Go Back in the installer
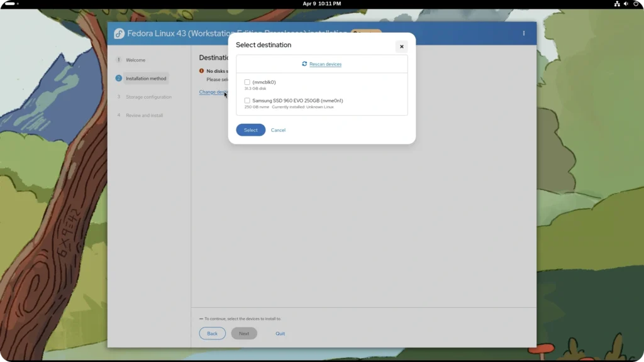 213,333
